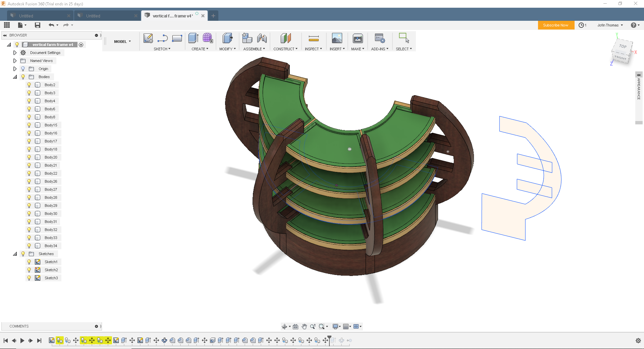
Task: Expand the Named Views folder
Action: point(15,61)
